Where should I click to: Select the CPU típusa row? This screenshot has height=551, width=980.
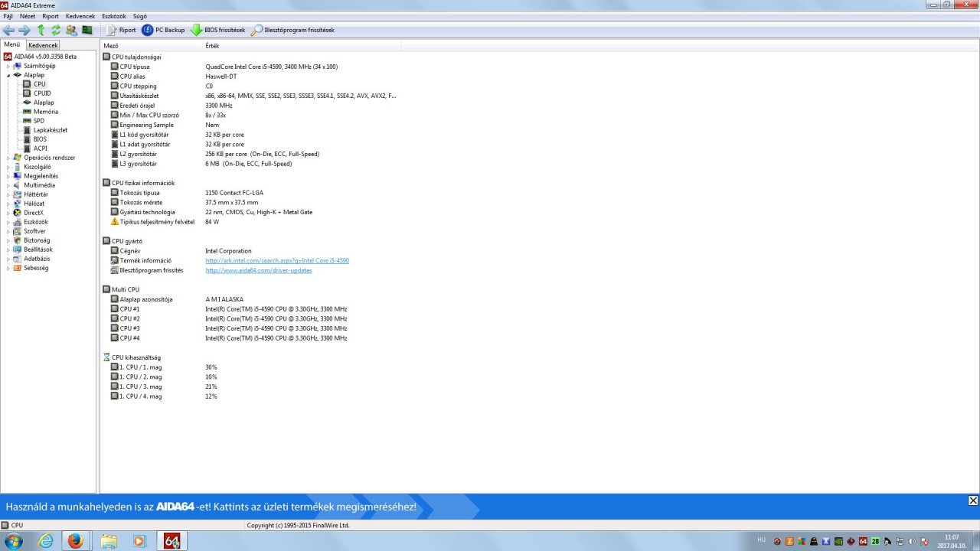click(x=250, y=67)
